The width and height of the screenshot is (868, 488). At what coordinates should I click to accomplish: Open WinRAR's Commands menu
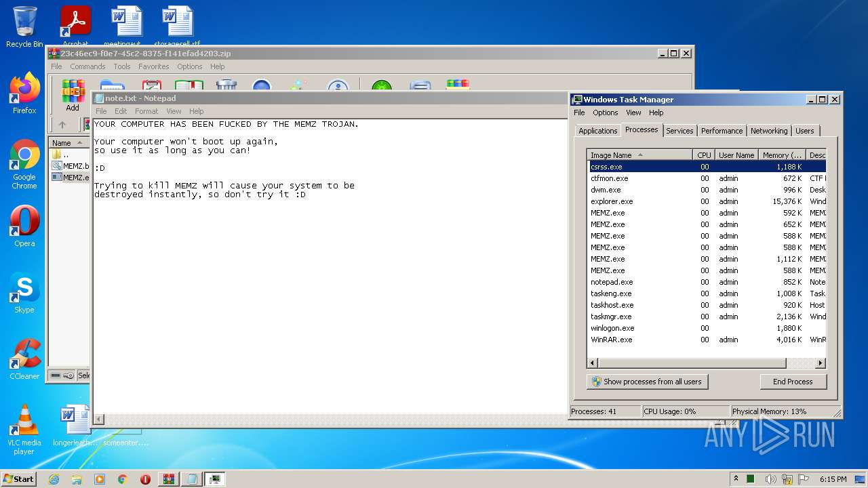87,66
